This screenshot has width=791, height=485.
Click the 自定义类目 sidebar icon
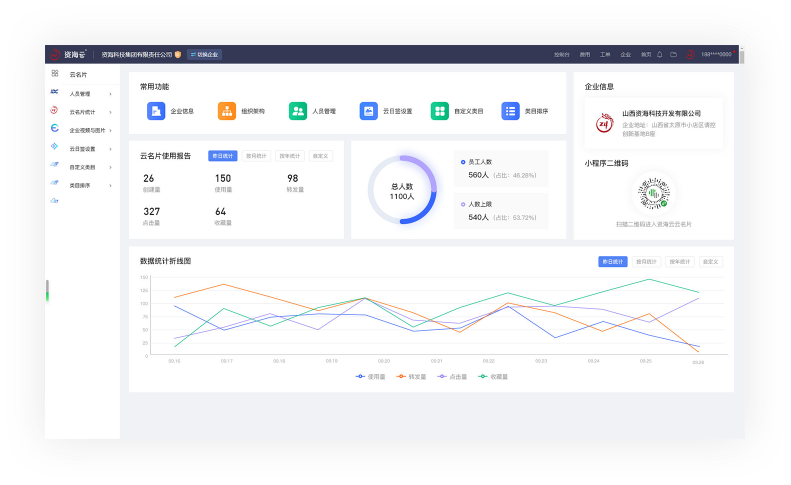click(x=54, y=165)
